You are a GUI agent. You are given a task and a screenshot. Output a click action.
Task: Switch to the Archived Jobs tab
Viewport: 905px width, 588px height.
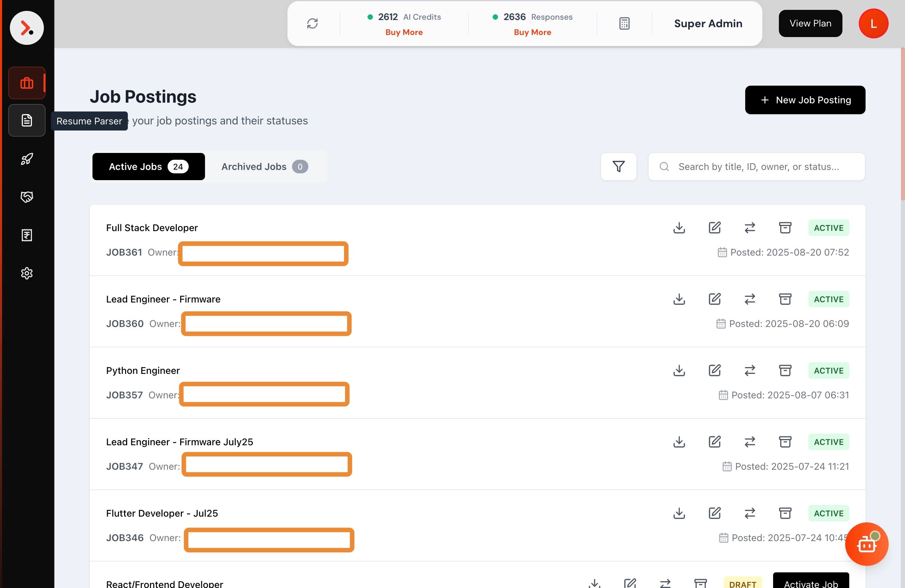click(x=263, y=167)
